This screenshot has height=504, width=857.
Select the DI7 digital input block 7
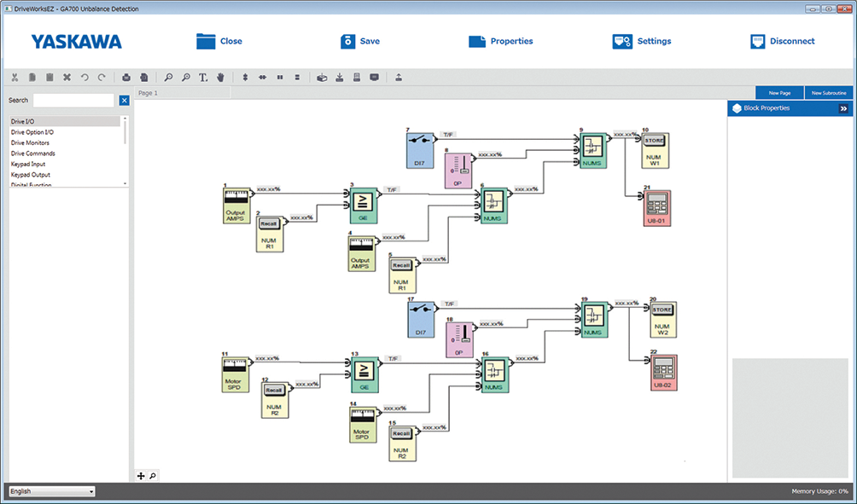(x=419, y=149)
